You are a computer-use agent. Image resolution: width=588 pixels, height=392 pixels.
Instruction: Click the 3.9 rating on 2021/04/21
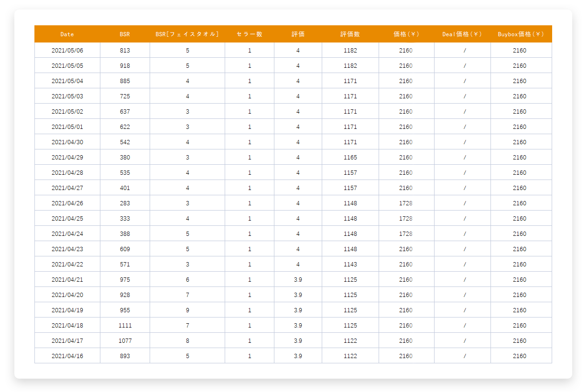click(x=298, y=280)
